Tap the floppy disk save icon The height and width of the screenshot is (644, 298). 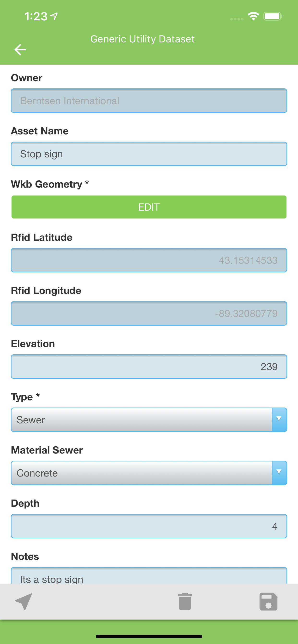click(x=268, y=602)
